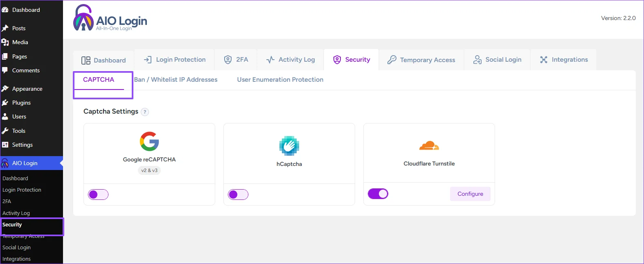Click the Social Login user icon
Viewport: 644px width, 264px height.
point(477,60)
